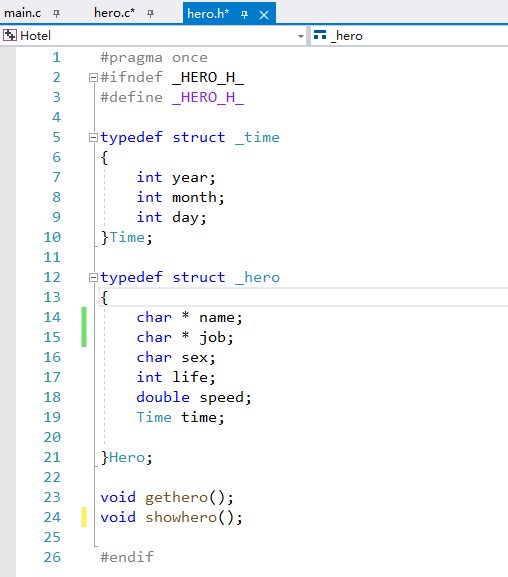
Task: Collapse the typedef struct _hero block
Action: (94, 277)
